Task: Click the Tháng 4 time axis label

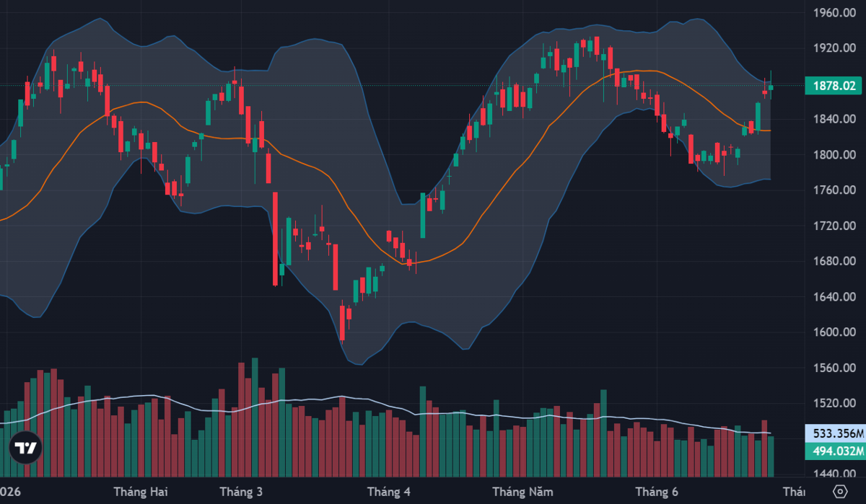Action: coord(388,492)
